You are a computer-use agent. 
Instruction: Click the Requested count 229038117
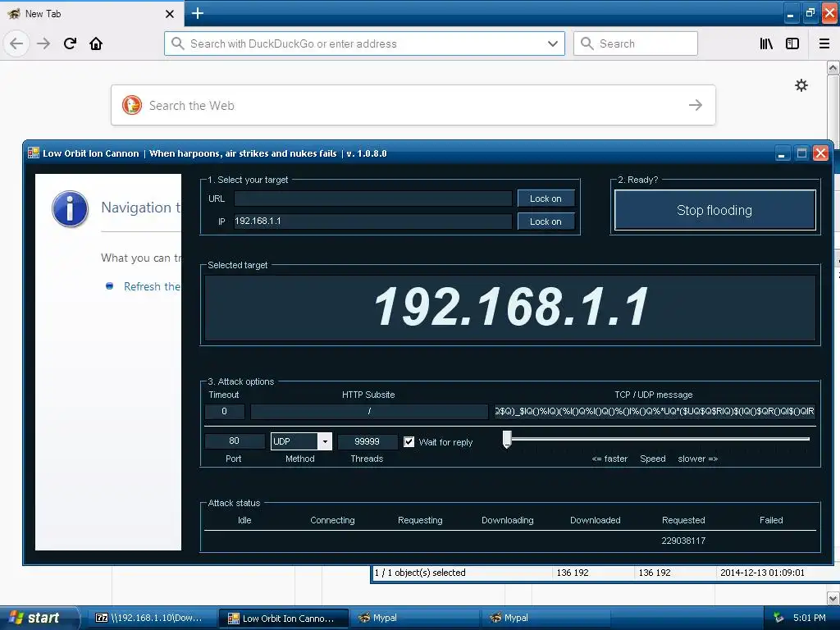point(683,541)
